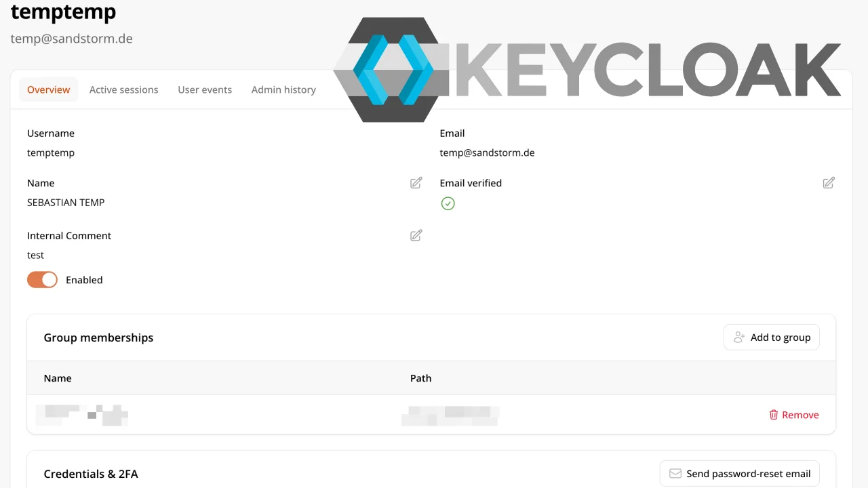Click the internal comment text test
This screenshot has height=488, width=868.
coord(35,255)
